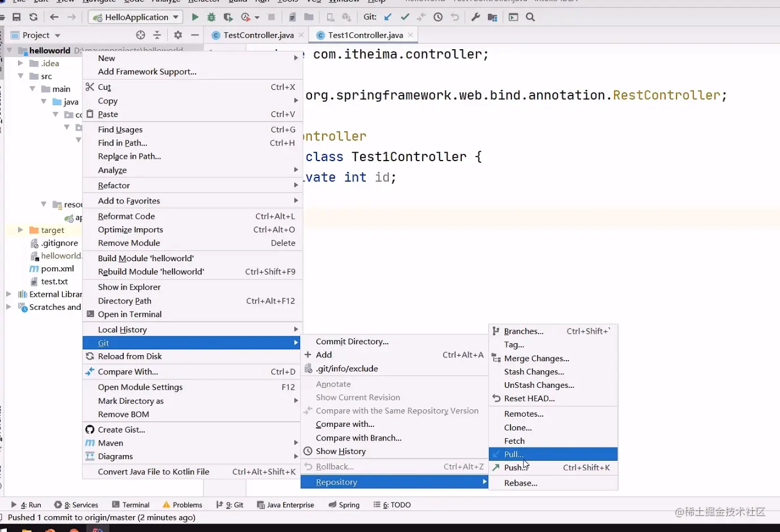Select Stash Changes in Repository submenu
This screenshot has height=532, width=780.
tap(553, 372)
